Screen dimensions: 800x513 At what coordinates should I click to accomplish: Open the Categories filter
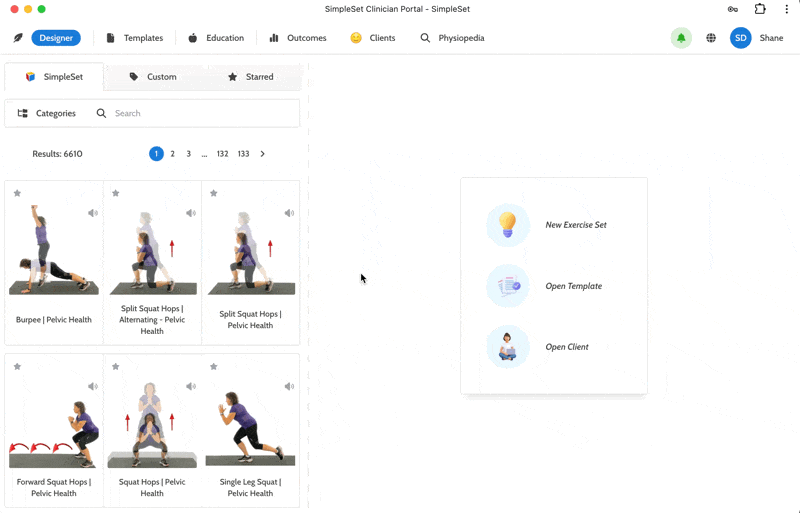point(46,113)
